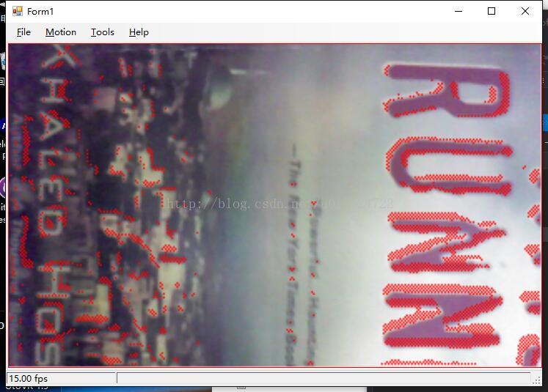The width and height of the screenshot is (548, 392).
Task: Click the window resize grip in status bar
Action: tap(536, 381)
